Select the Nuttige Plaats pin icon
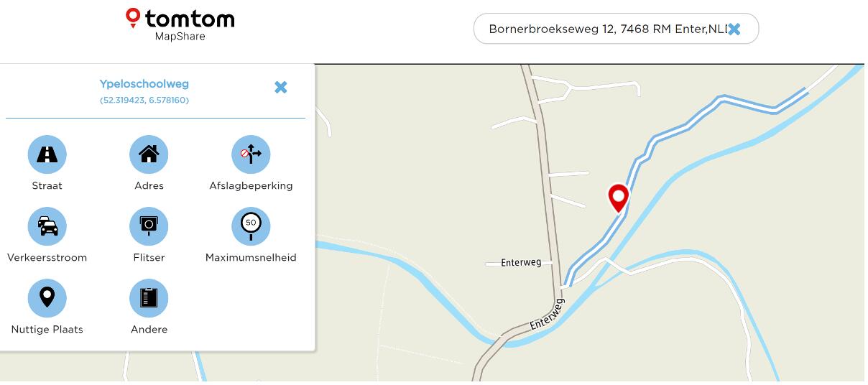868x385 pixels. [x=47, y=298]
